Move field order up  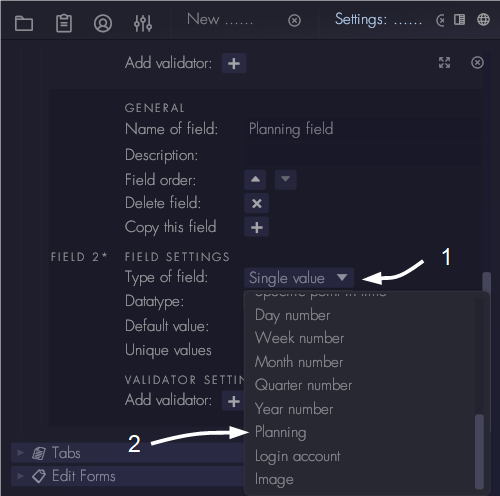(255, 180)
